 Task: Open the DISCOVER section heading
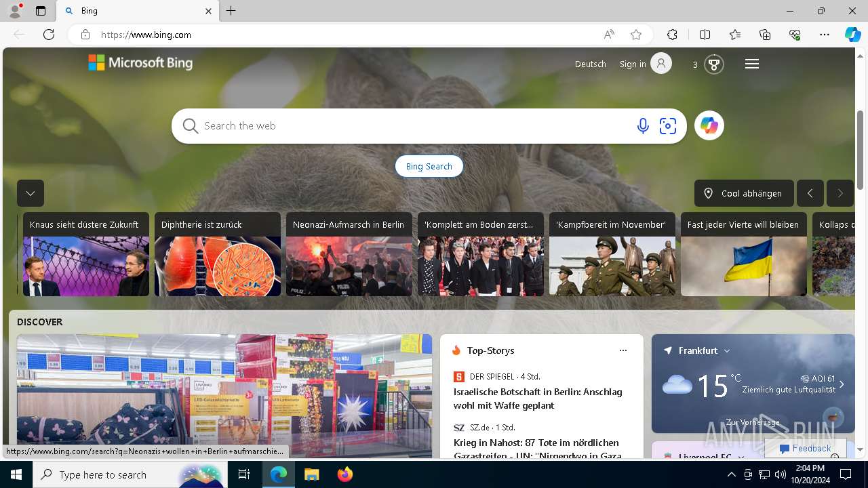[x=40, y=322]
